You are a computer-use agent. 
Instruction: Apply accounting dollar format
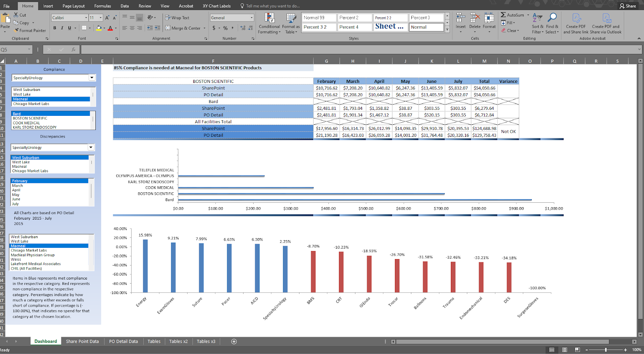click(214, 28)
